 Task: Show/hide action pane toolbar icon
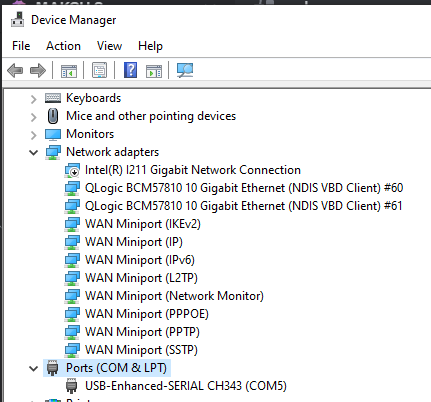154,71
